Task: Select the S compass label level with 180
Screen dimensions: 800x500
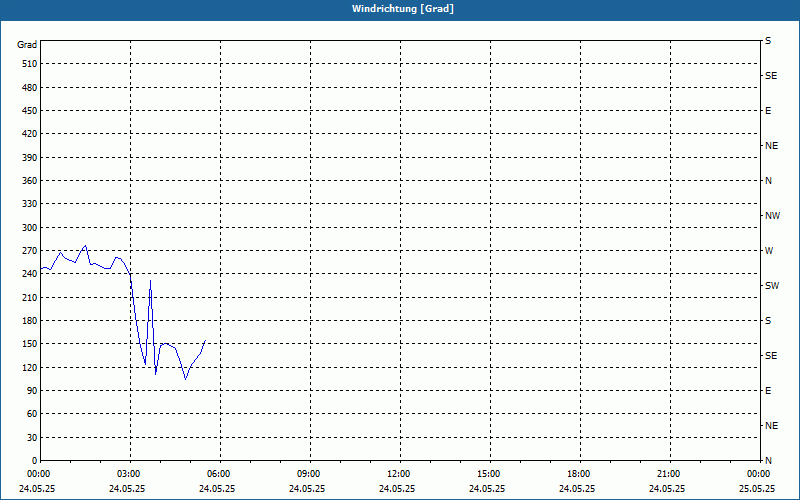Action: [x=768, y=321]
